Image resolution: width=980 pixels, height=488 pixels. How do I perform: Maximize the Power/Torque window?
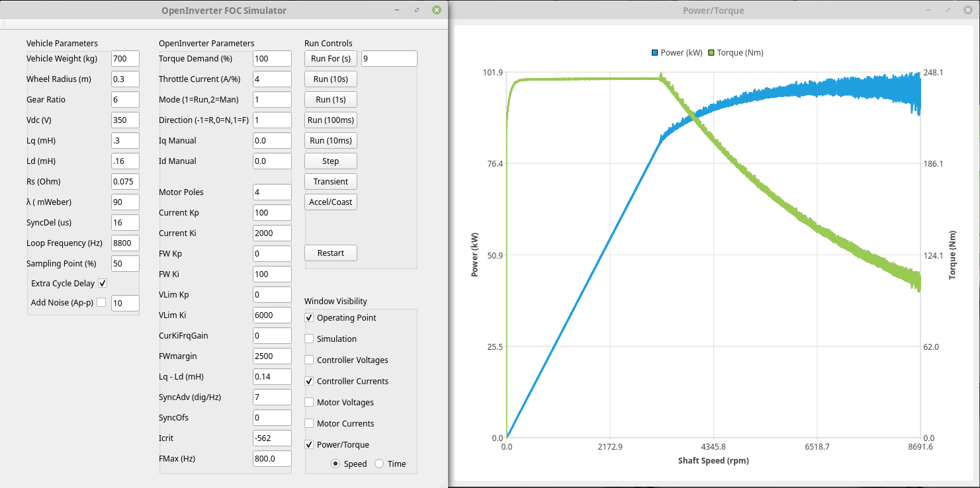950,10
